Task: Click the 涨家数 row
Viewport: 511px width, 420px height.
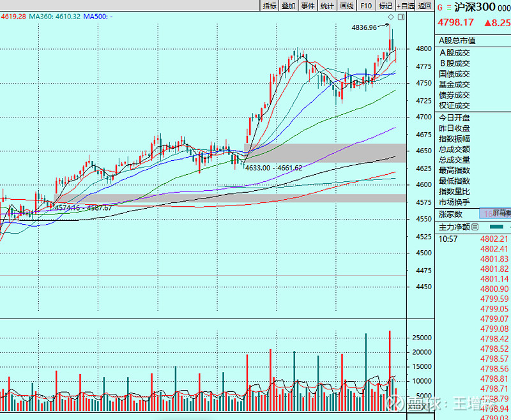Action: [450, 214]
